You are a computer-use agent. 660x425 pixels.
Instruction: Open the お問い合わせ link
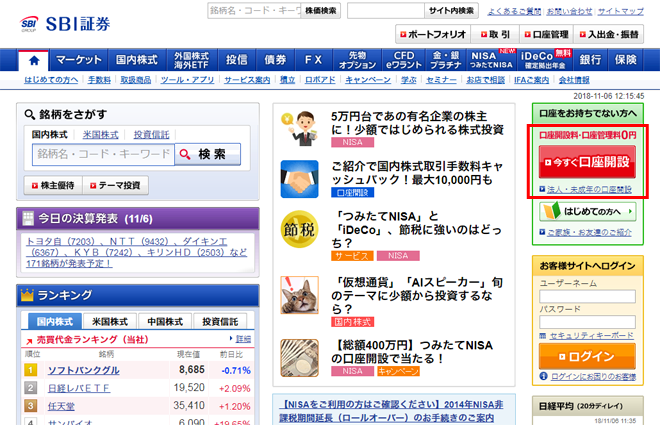coord(570,11)
